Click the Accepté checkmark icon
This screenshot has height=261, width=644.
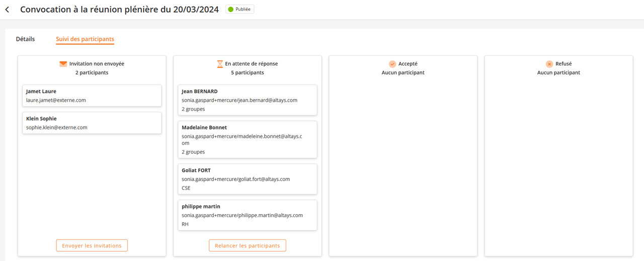click(392, 64)
